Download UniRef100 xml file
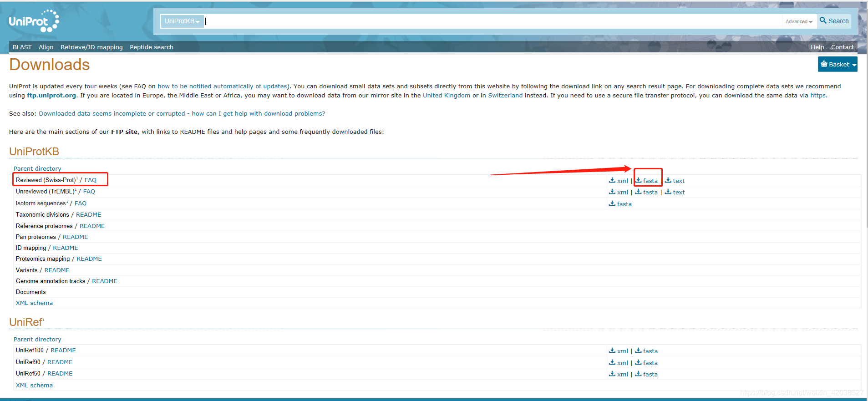 point(619,351)
